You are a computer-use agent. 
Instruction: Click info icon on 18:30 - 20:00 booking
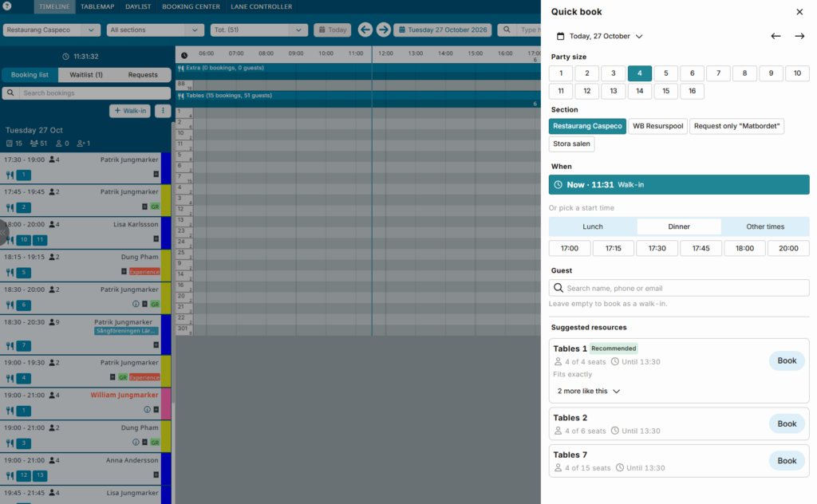click(x=136, y=304)
